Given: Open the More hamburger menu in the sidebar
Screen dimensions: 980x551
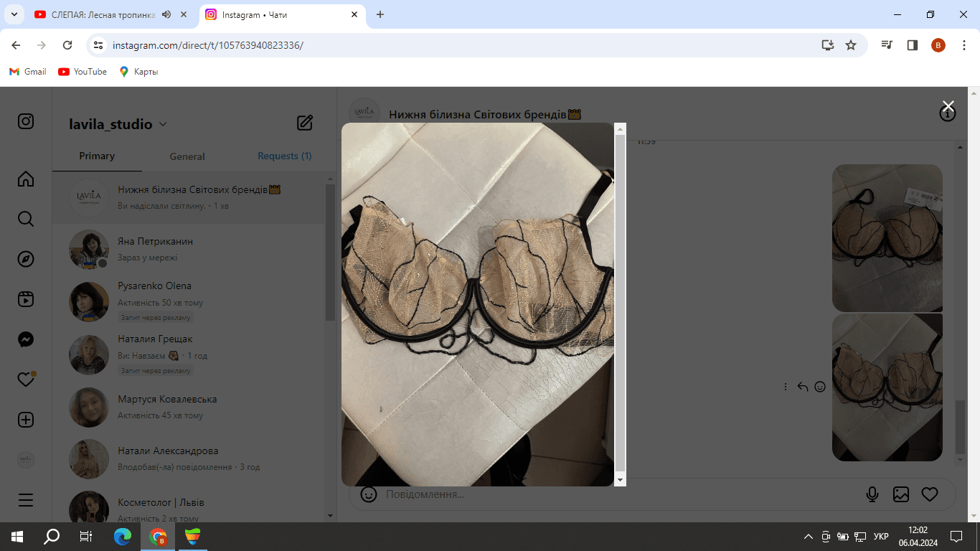Looking at the screenshot, I should point(26,500).
